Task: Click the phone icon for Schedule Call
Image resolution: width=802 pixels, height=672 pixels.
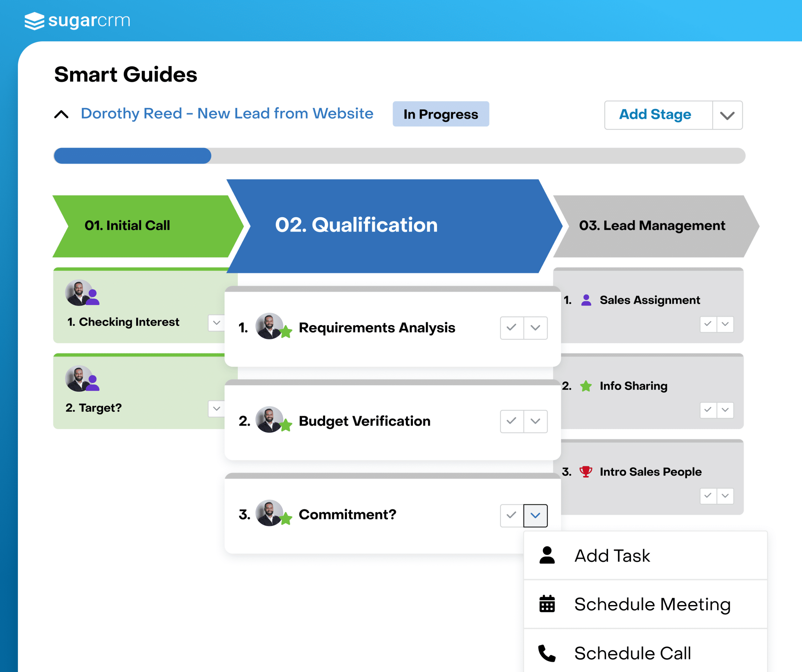Action: [547, 653]
